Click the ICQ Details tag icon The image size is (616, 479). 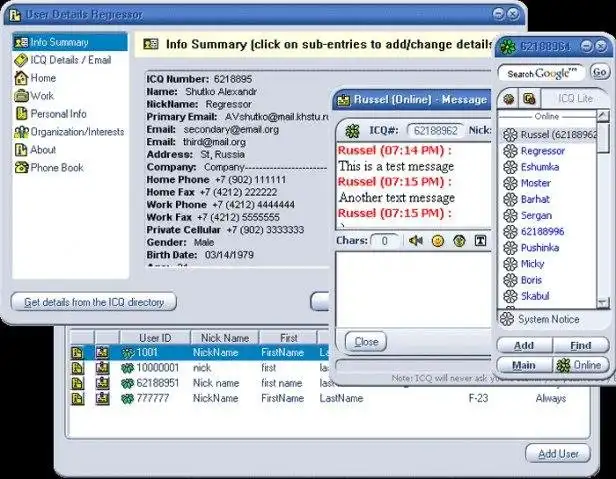[21, 60]
